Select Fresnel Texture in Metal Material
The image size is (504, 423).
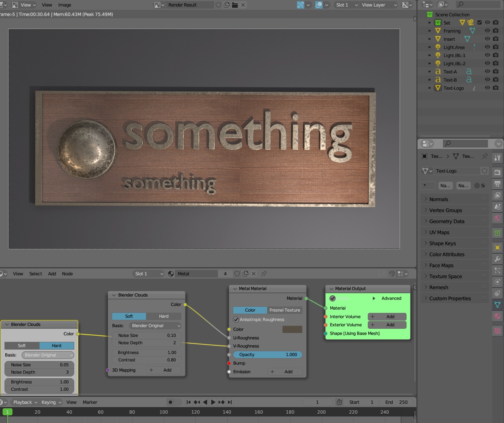285,310
